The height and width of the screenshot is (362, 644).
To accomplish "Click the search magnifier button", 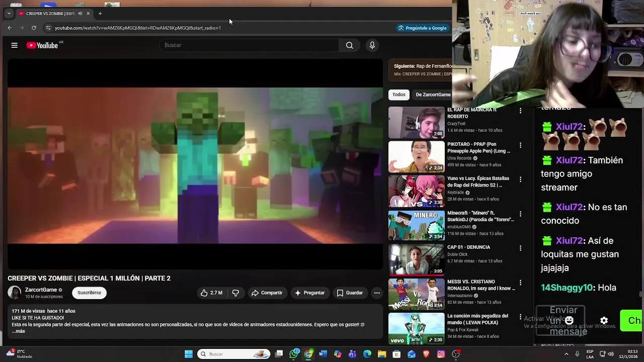I will click(349, 45).
